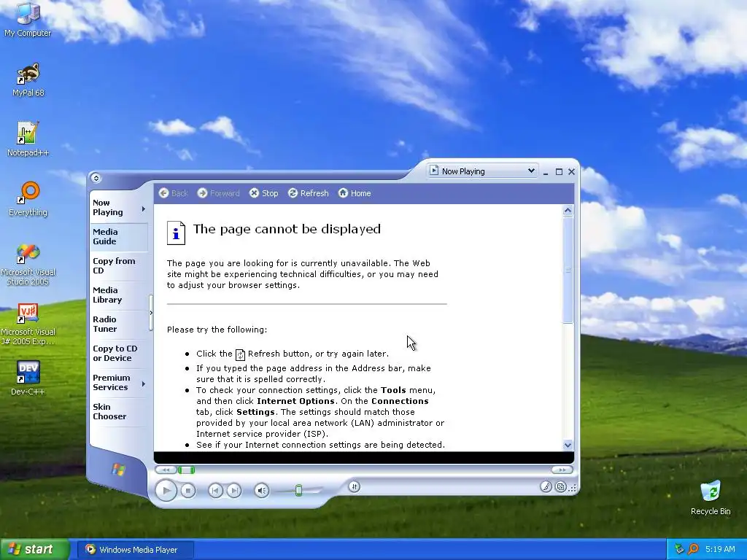Click the player's resize grip corner

(573, 488)
